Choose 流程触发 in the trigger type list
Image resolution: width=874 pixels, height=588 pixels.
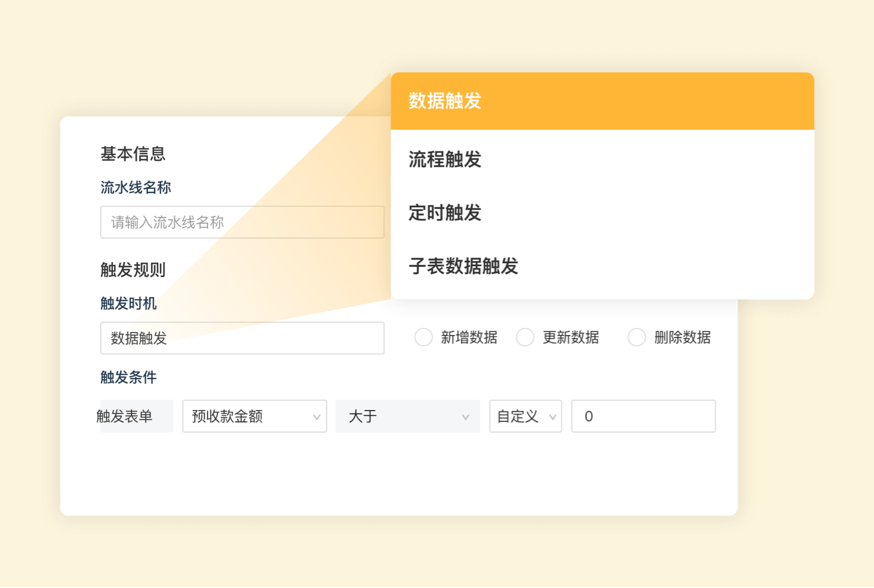(445, 160)
